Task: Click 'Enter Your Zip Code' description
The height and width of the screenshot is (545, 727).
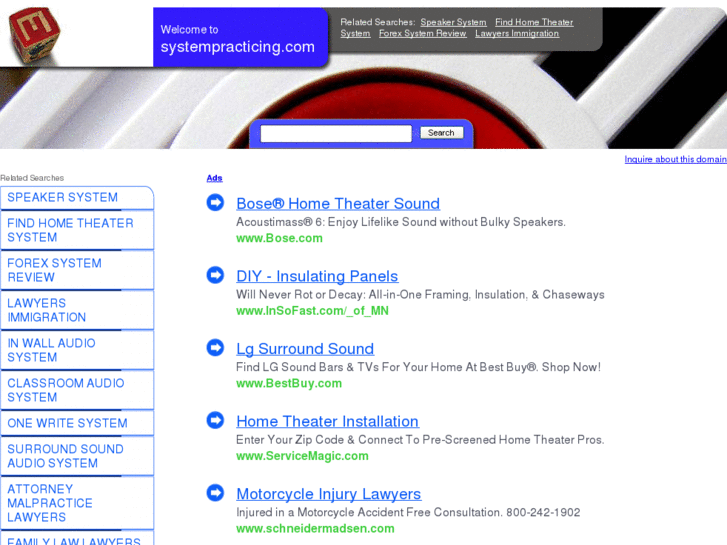Action: [x=420, y=440]
